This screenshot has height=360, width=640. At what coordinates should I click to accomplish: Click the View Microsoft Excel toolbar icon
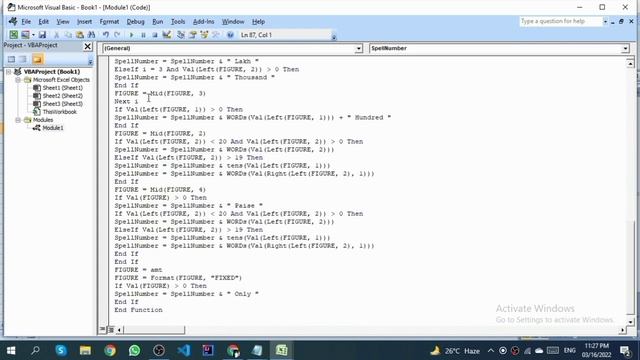[13, 35]
